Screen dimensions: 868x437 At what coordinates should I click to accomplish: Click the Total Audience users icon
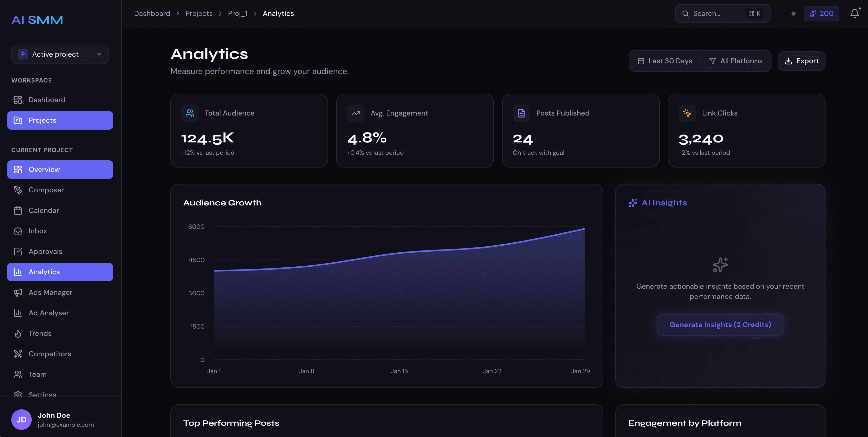(190, 113)
